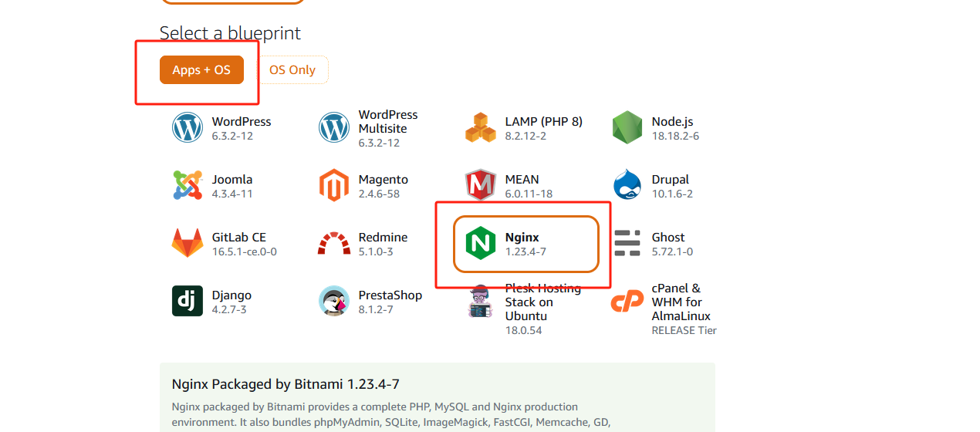This screenshot has width=980, height=432.
Task: Select the Ghost bars icon
Action: (x=627, y=243)
